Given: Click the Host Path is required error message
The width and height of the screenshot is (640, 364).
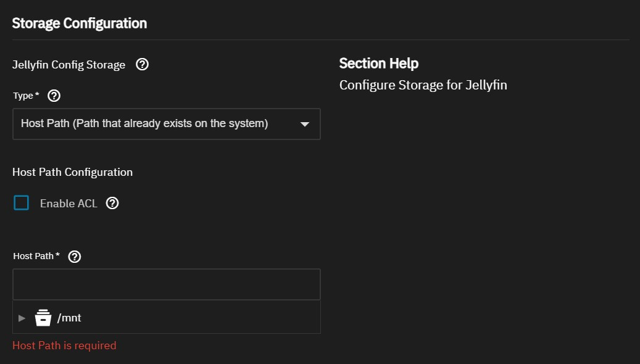Looking at the screenshot, I should pyautogui.click(x=64, y=345).
